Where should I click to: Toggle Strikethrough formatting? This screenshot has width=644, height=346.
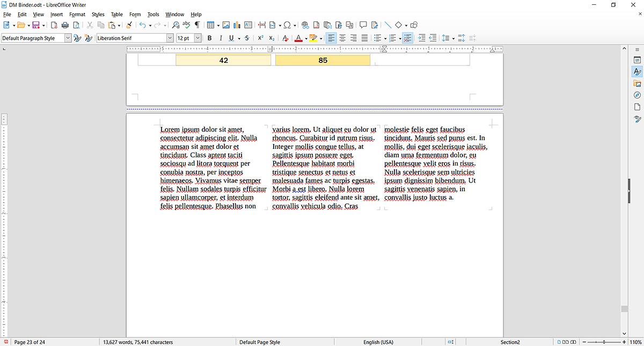point(246,38)
